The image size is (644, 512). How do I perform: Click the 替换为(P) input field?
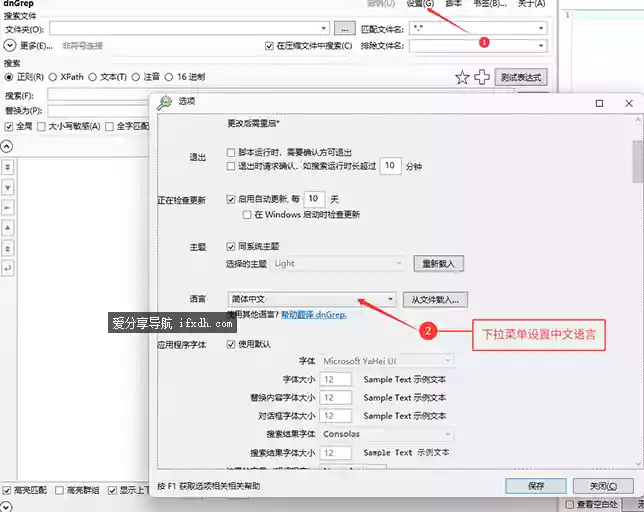[x=98, y=111]
